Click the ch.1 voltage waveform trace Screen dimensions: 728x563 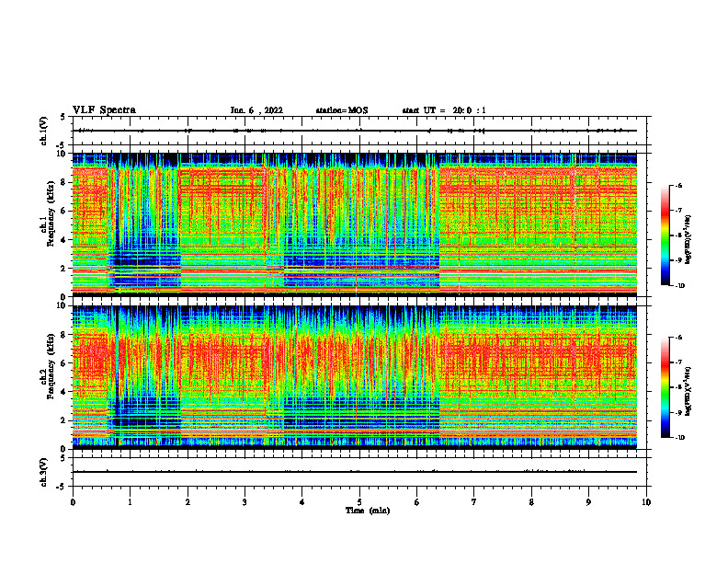(355, 131)
